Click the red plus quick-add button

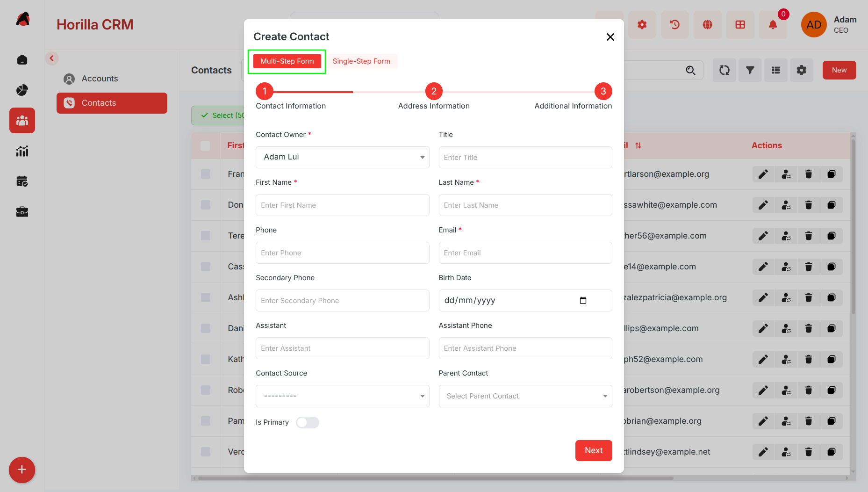point(22,470)
